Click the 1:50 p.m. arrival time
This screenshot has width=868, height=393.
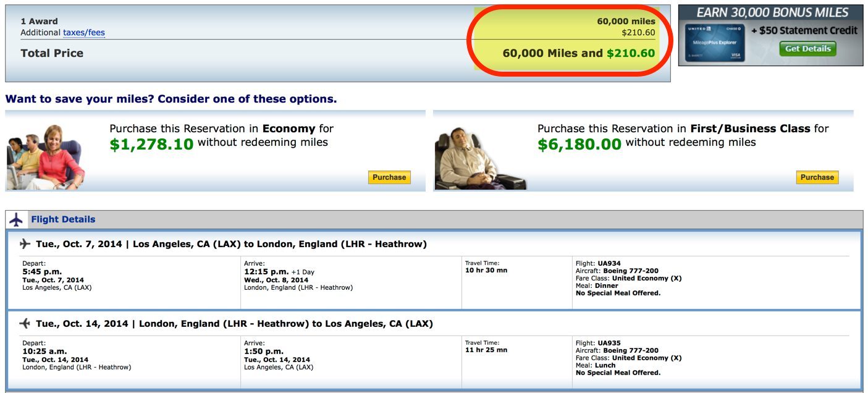point(264,352)
